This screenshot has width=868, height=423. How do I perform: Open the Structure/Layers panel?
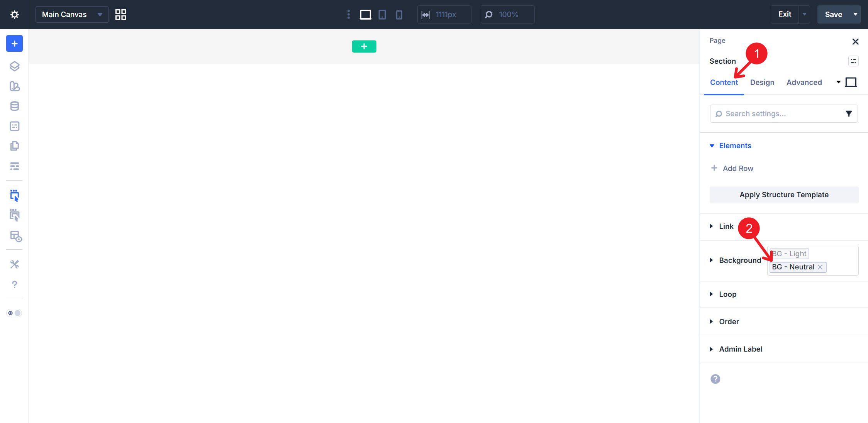coord(14,66)
